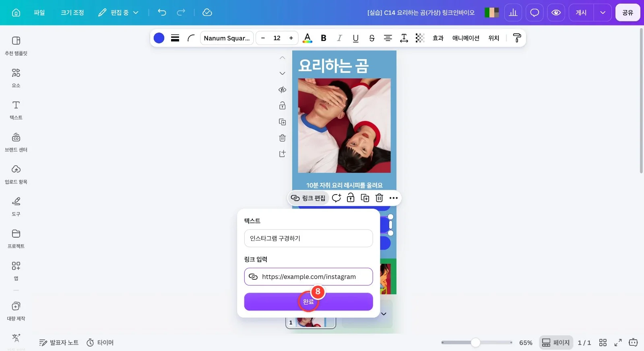Screen dimensions: 644x351
Task: Open the analytics chart icon
Action: click(513, 12)
